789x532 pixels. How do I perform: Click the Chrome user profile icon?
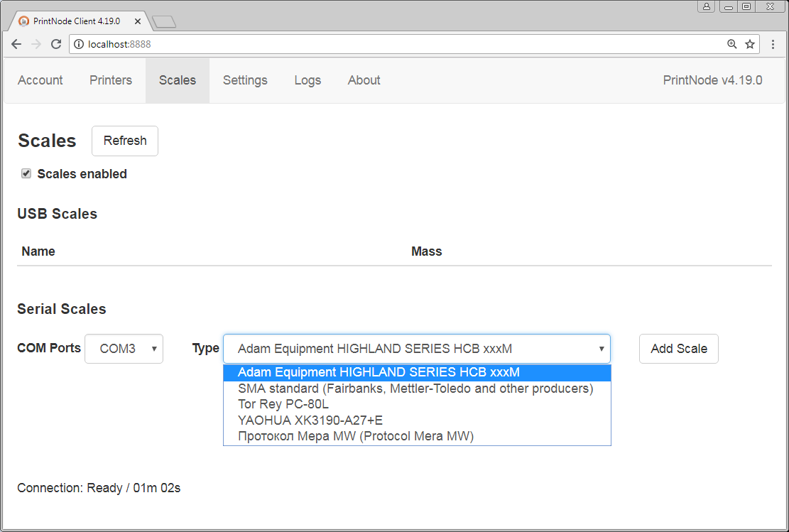point(707,6)
